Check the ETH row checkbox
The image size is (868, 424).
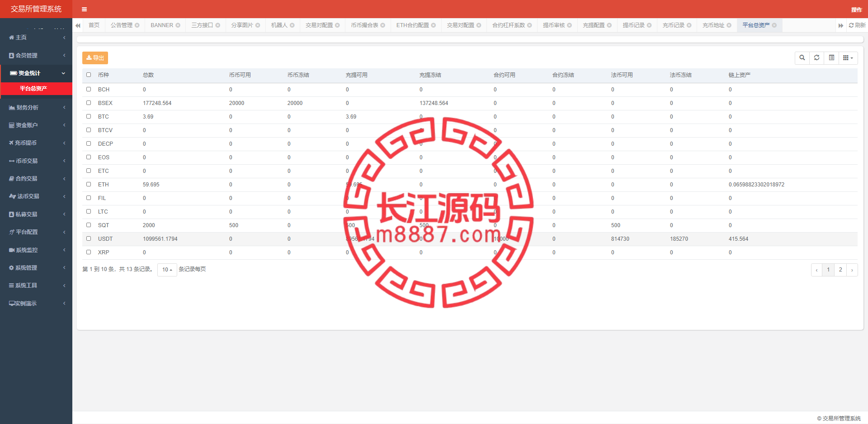[x=89, y=184]
